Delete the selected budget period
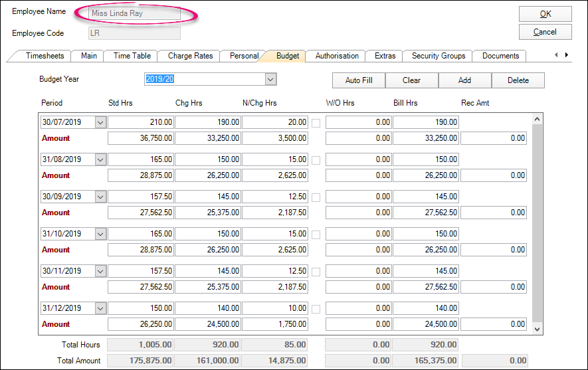This screenshot has width=588, height=370. coord(518,80)
